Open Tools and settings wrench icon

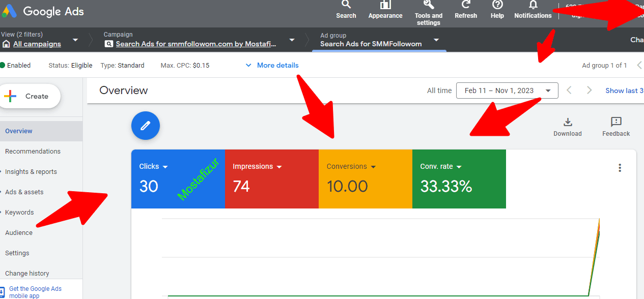429,5
